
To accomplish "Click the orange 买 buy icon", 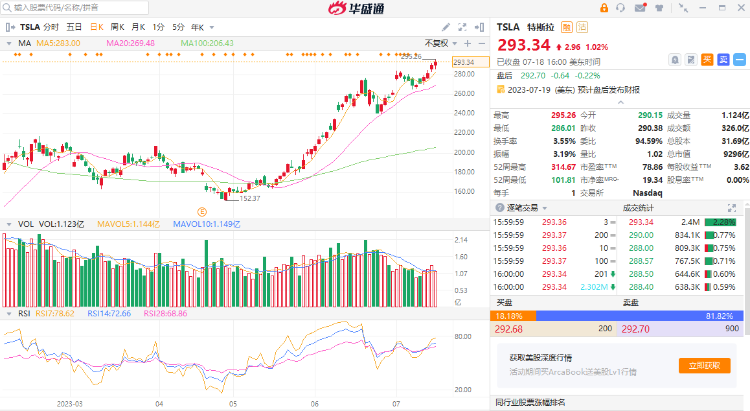I will tap(707, 59).
